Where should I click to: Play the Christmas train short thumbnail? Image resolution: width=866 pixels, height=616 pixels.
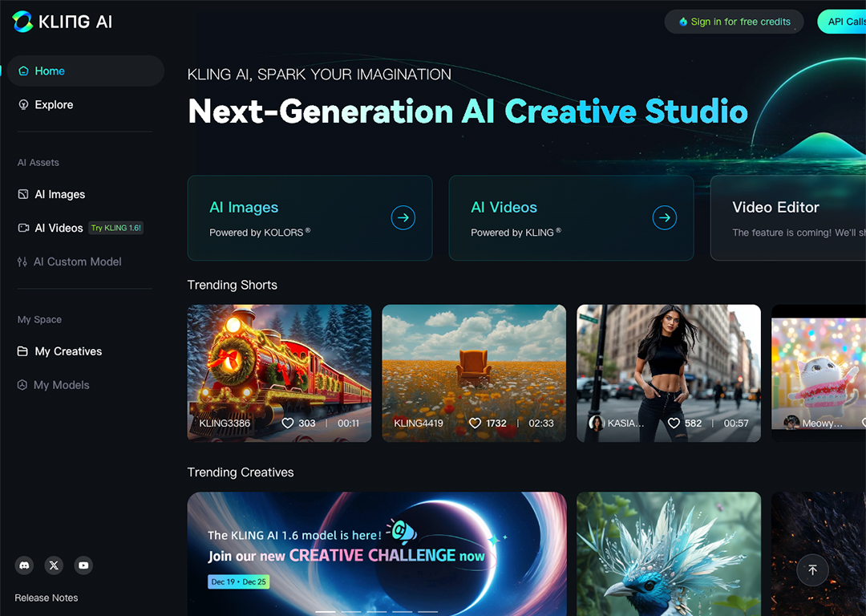tap(279, 373)
